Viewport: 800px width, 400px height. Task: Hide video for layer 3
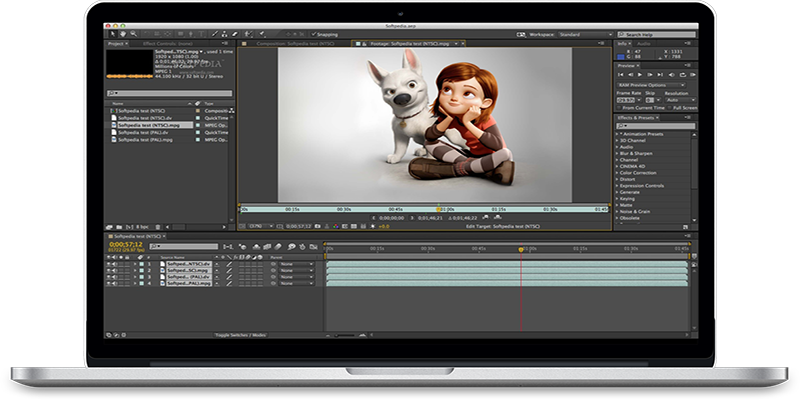click(108, 277)
